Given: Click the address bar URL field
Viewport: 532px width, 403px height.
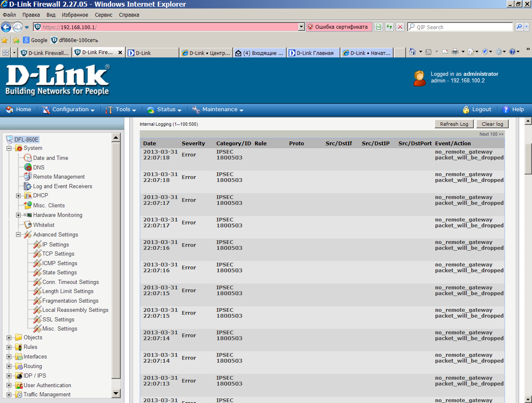Looking at the screenshot, I should tap(170, 27).
